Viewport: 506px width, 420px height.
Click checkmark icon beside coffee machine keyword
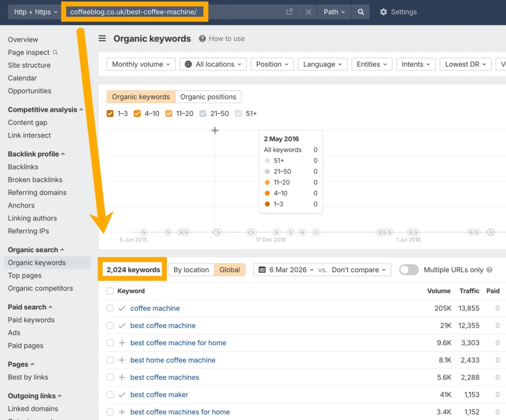pyautogui.click(x=121, y=308)
